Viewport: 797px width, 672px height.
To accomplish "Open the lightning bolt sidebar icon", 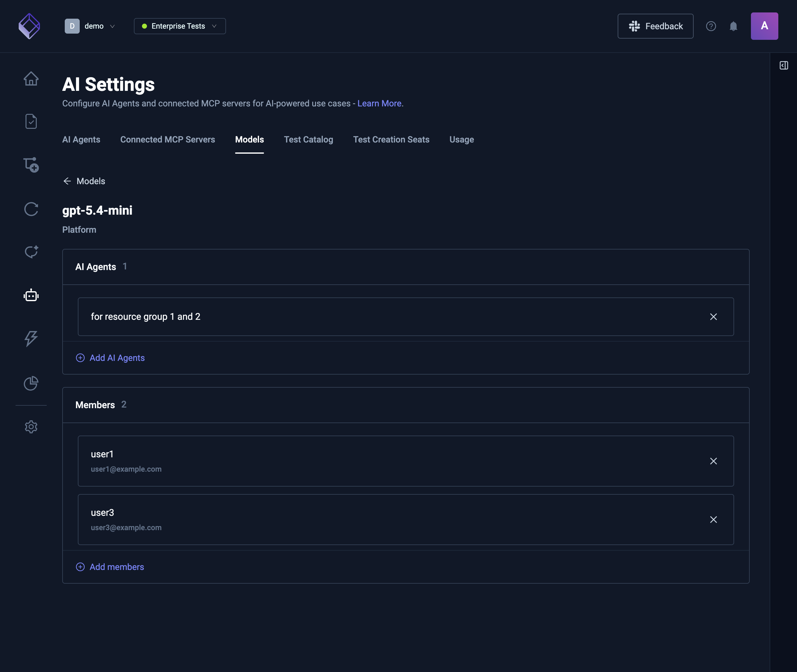I will [x=31, y=339].
